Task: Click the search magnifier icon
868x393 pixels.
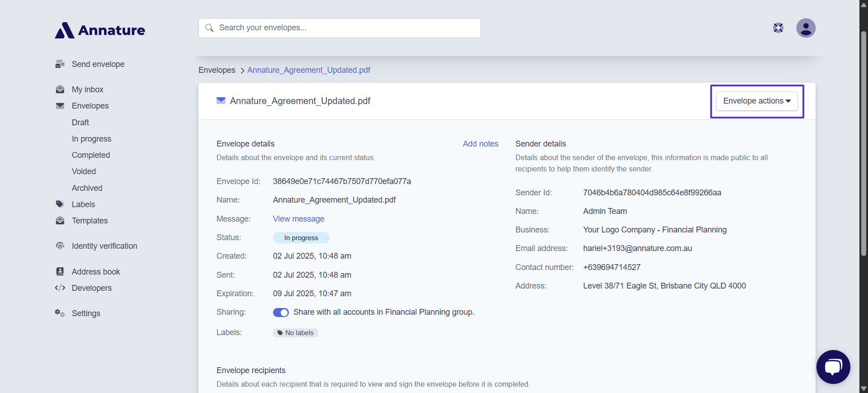Action: (209, 28)
